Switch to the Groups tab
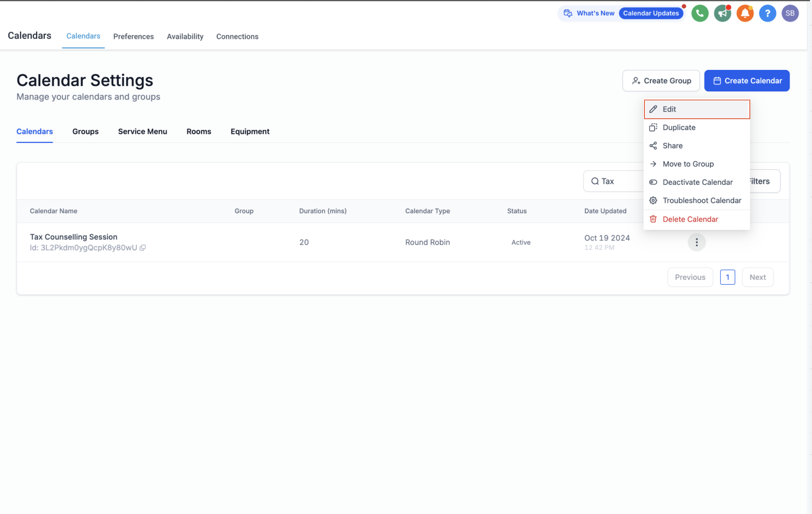 coord(85,132)
